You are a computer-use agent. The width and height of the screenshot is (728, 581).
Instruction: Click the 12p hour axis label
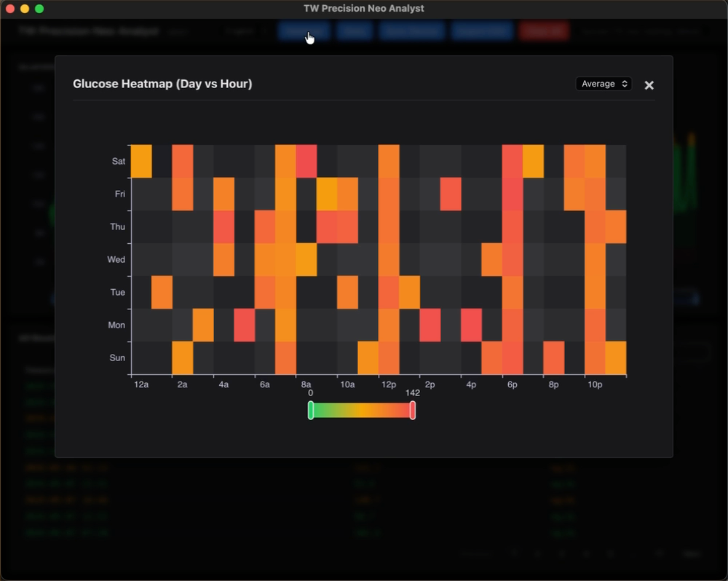pos(389,384)
